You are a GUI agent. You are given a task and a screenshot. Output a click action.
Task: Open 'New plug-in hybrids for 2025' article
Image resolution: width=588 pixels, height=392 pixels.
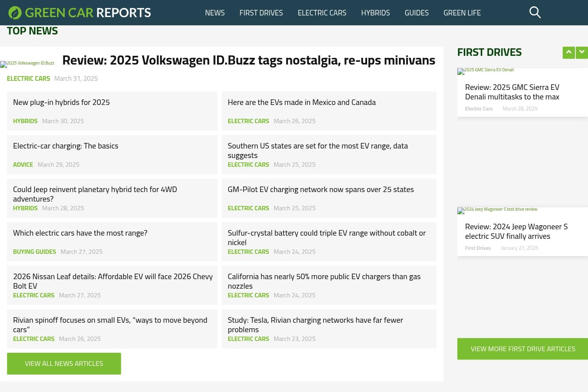click(x=61, y=102)
